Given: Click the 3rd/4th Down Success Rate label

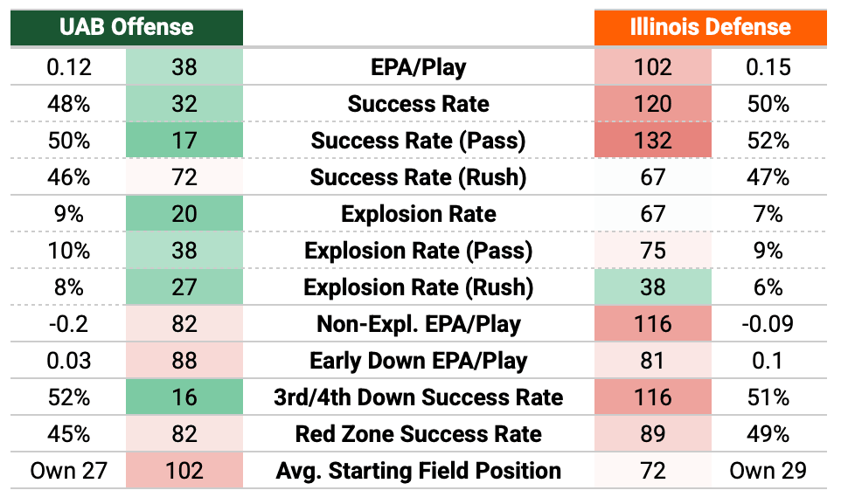Looking at the screenshot, I should coord(418,397).
